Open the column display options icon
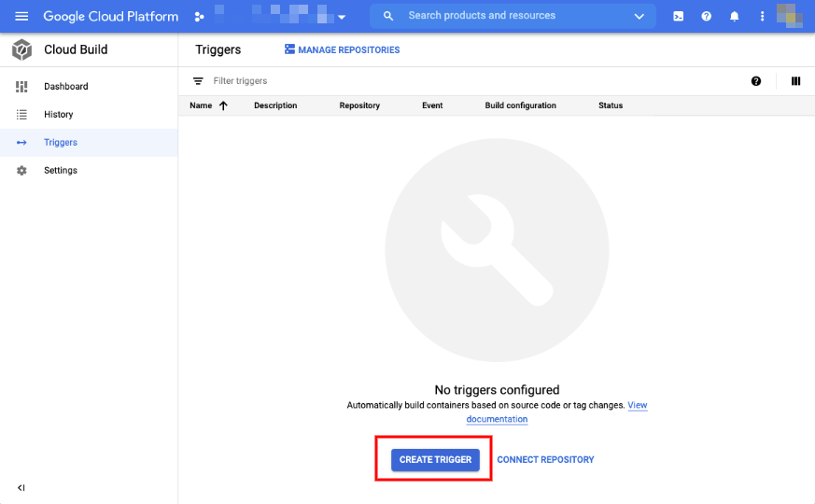Screen dimensions: 815x504 (x=795, y=81)
